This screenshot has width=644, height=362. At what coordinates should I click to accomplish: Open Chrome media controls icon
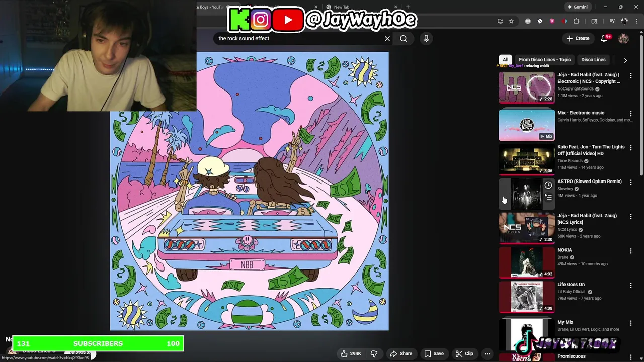(612, 21)
